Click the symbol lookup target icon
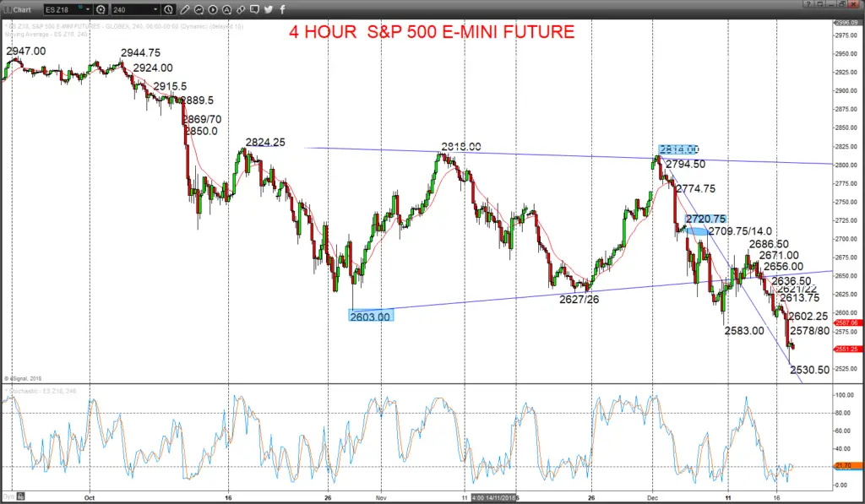Screen dimensions: 865x504 pos(101,9)
